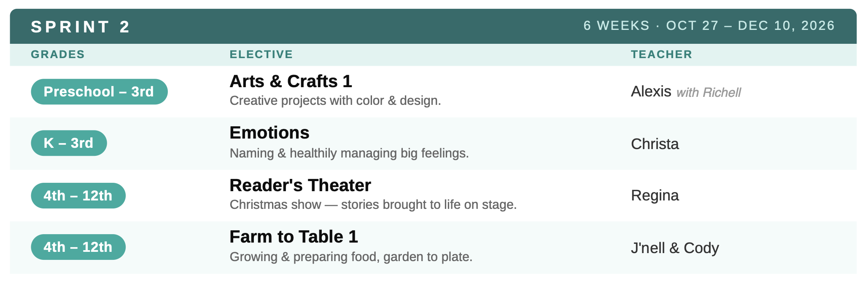This screenshot has width=868, height=283.
Task: Click the description about creative projects with color
Action: [x=335, y=101]
